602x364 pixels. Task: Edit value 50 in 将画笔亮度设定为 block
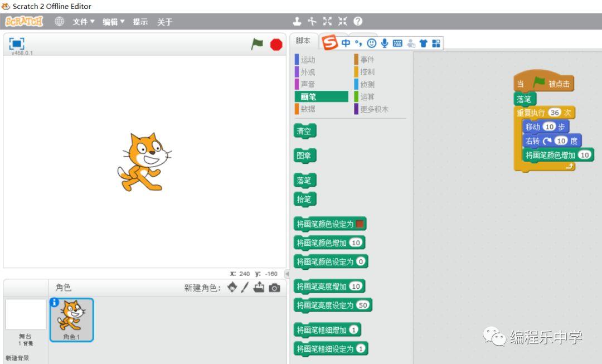point(363,305)
